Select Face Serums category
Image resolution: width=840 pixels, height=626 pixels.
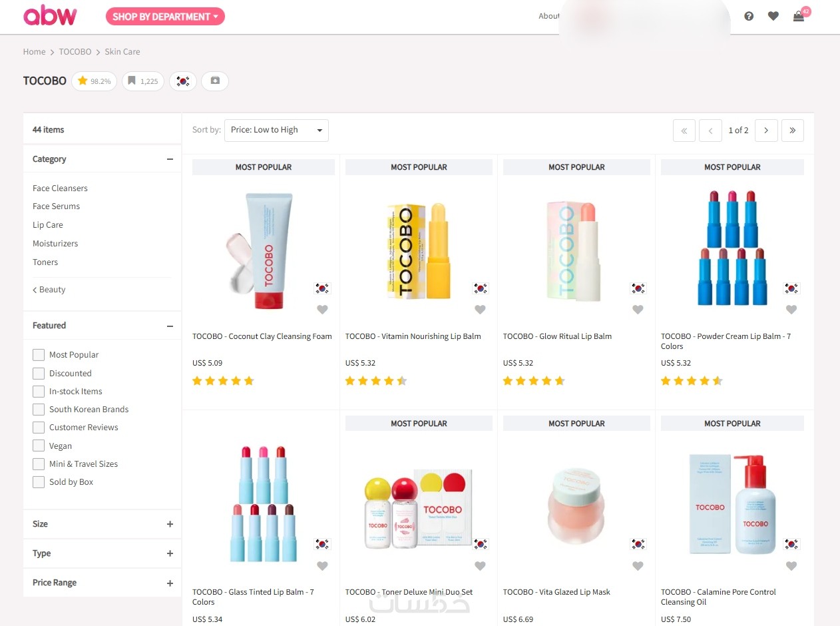(56, 206)
